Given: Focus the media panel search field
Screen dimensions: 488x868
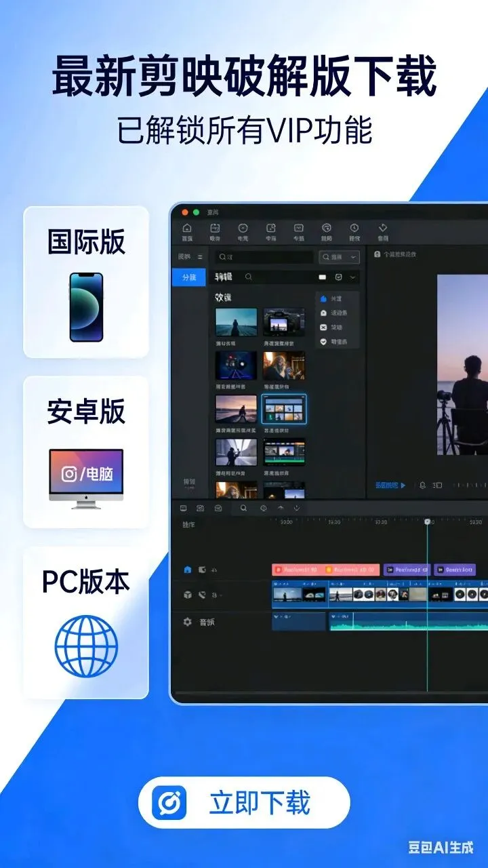Looking at the screenshot, I should [x=264, y=257].
